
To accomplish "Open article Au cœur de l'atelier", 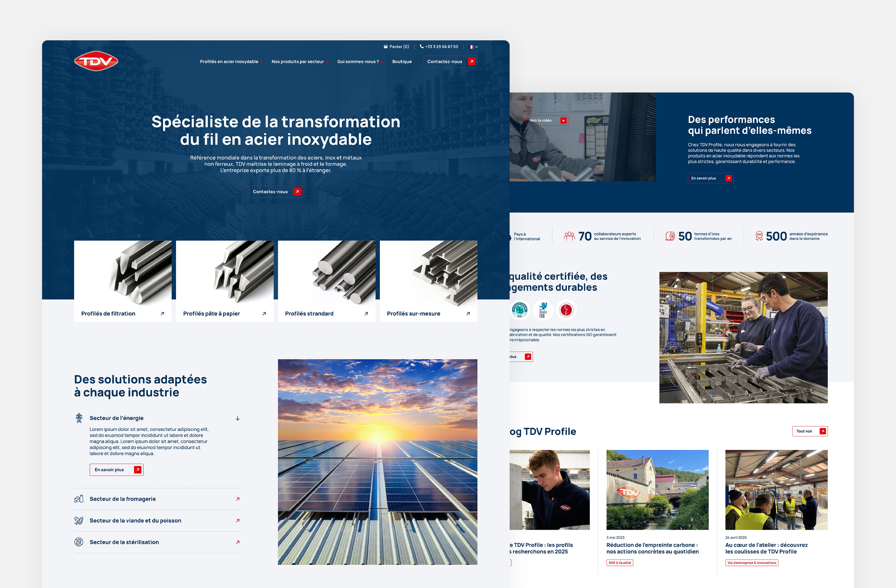I will pyautogui.click(x=766, y=548).
